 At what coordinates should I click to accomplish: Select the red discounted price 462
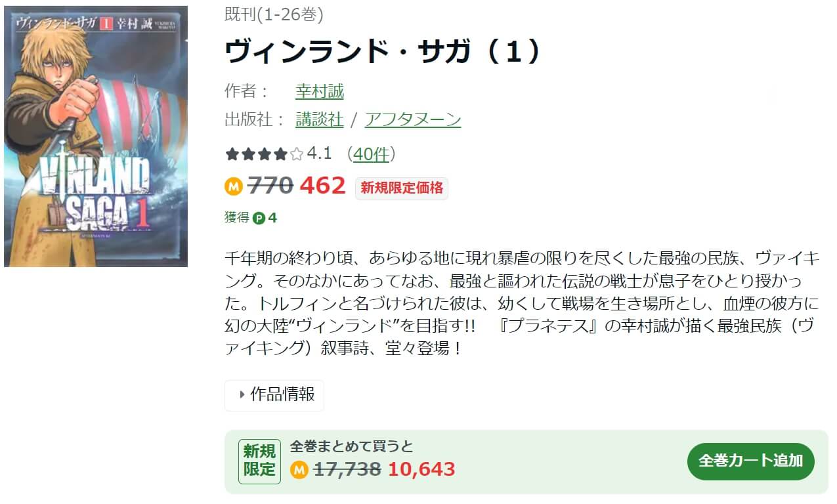(322, 186)
